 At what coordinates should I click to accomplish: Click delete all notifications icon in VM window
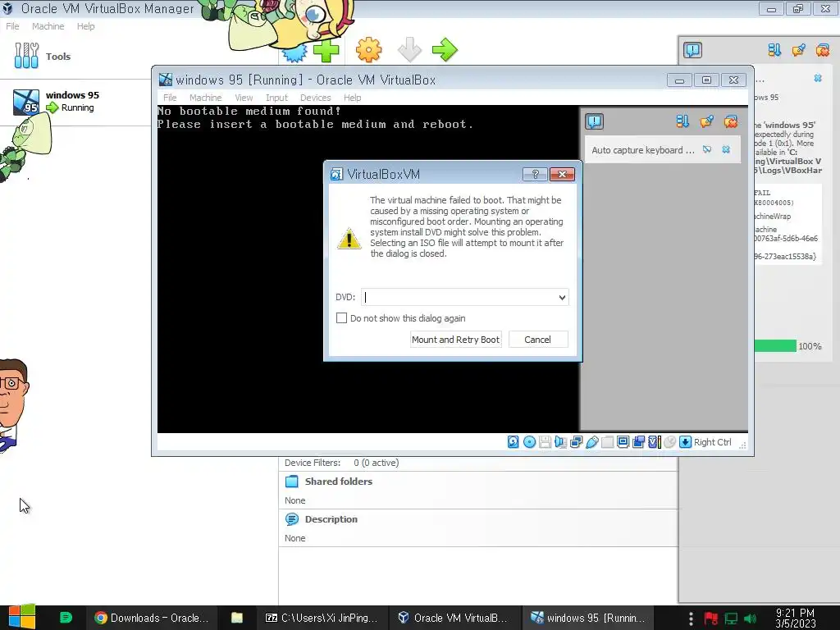[731, 121]
